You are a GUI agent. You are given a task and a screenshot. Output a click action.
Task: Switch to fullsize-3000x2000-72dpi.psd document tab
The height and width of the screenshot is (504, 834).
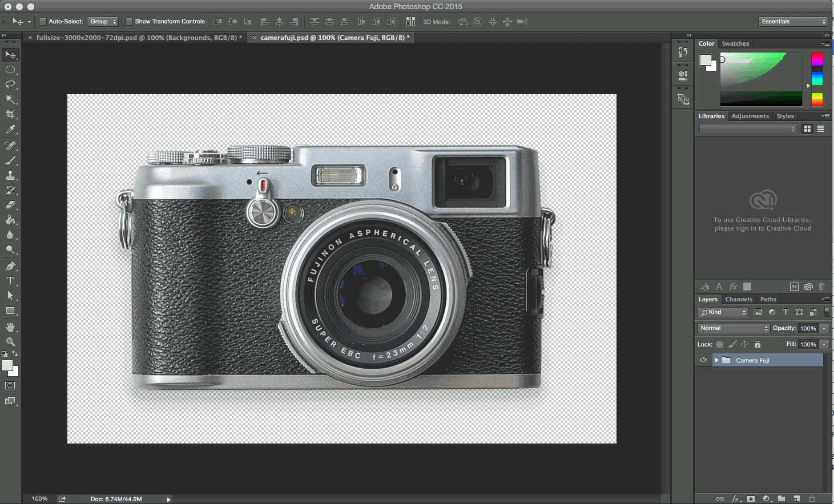point(139,38)
